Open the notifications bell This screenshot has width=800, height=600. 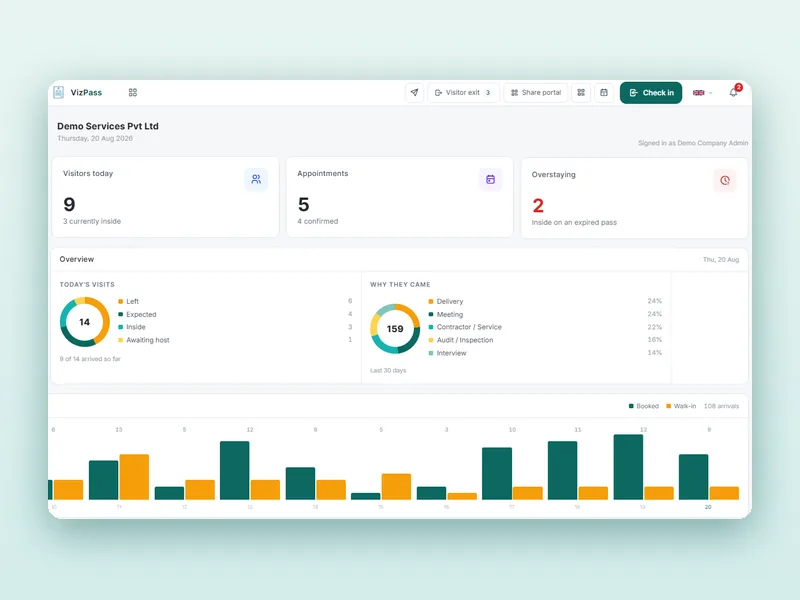pyautogui.click(x=734, y=92)
